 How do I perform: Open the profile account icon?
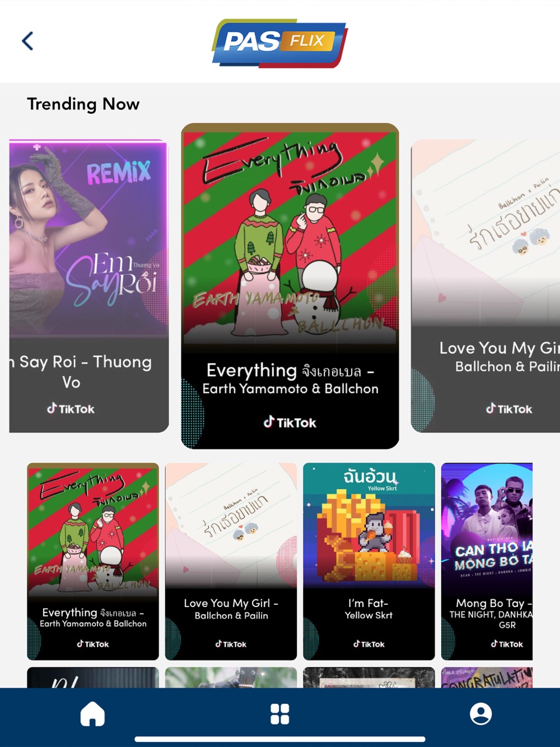click(x=480, y=714)
